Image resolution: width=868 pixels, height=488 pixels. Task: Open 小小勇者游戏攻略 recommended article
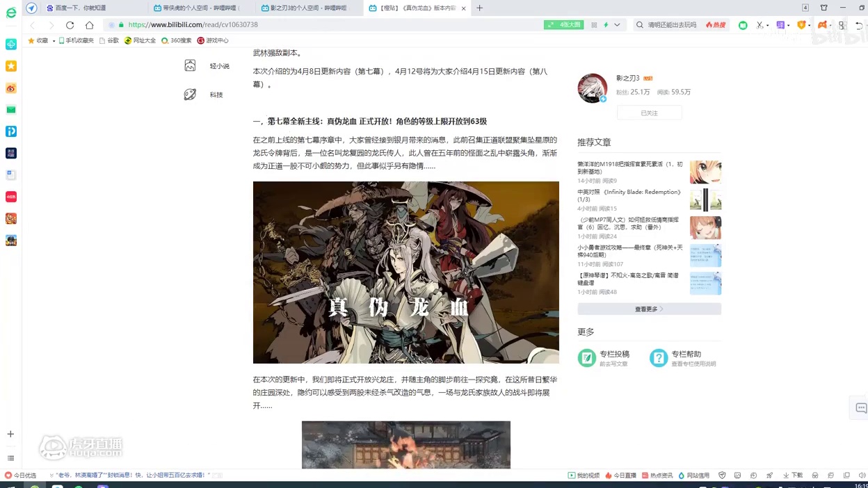point(630,251)
